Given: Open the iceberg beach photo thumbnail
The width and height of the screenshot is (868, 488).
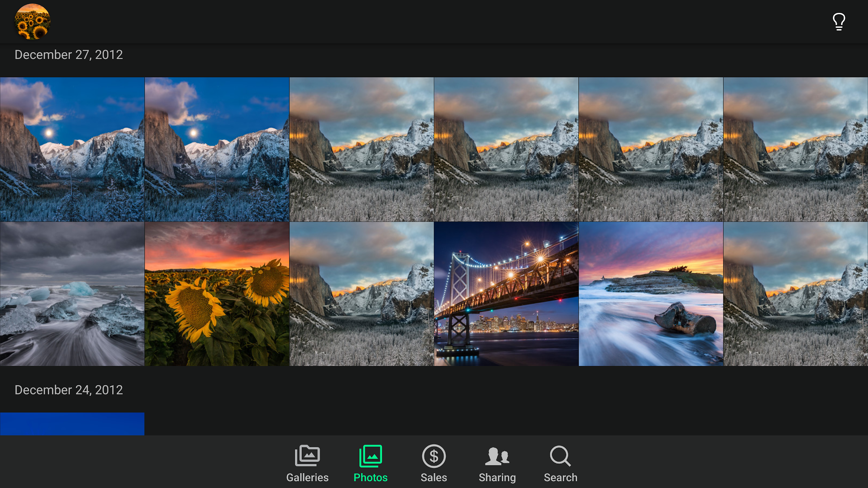Looking at the screenshot, I should 72,294.
